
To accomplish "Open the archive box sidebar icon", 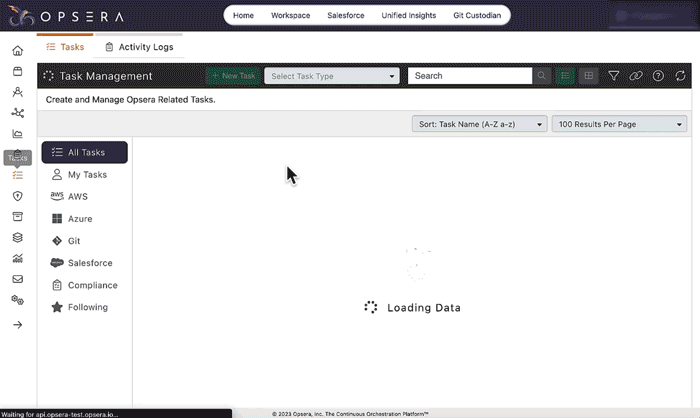I will [17, 217].
